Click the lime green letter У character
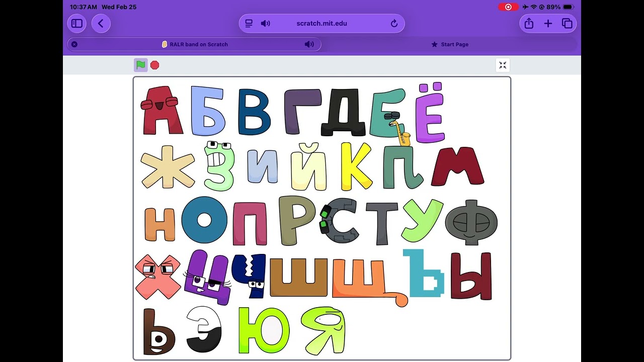The image size is (644, 362). tap(422, 220)
